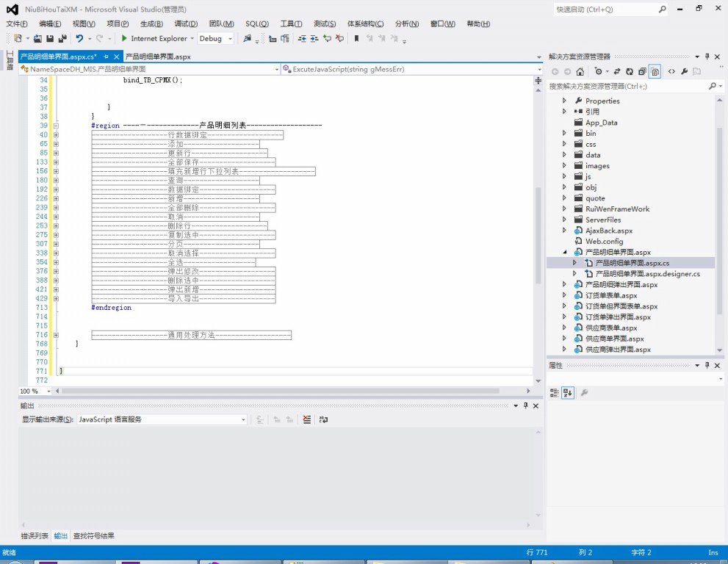Open the 工具(T) menu
Image resolution: width=728 pixels, height=564 pixels.
(291, 23)
